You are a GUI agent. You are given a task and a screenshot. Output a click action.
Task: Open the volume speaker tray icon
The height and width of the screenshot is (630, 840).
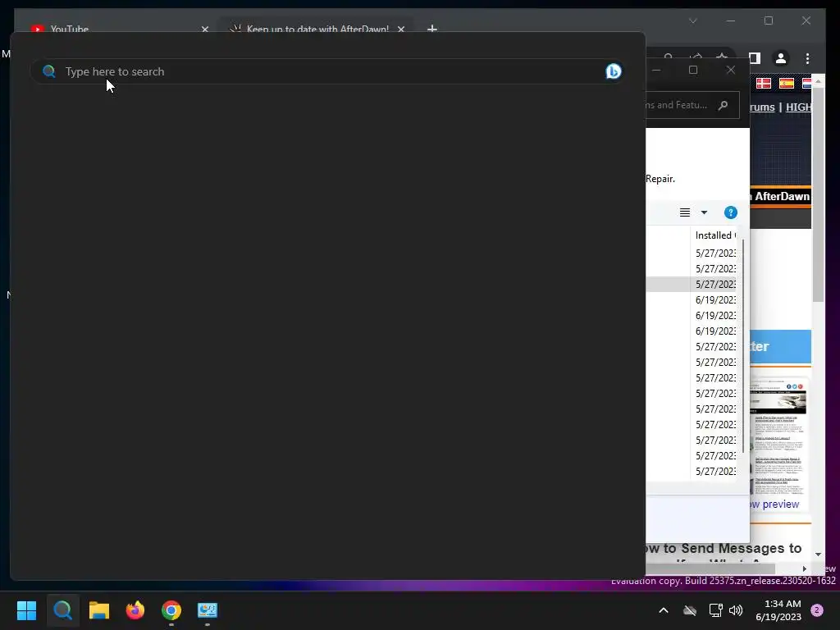tap(736, 610)
